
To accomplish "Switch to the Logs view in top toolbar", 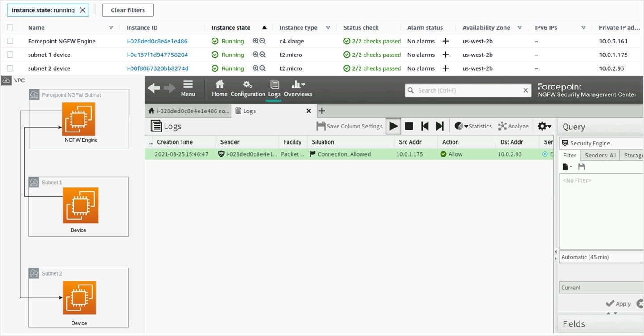I will (274, 88).
